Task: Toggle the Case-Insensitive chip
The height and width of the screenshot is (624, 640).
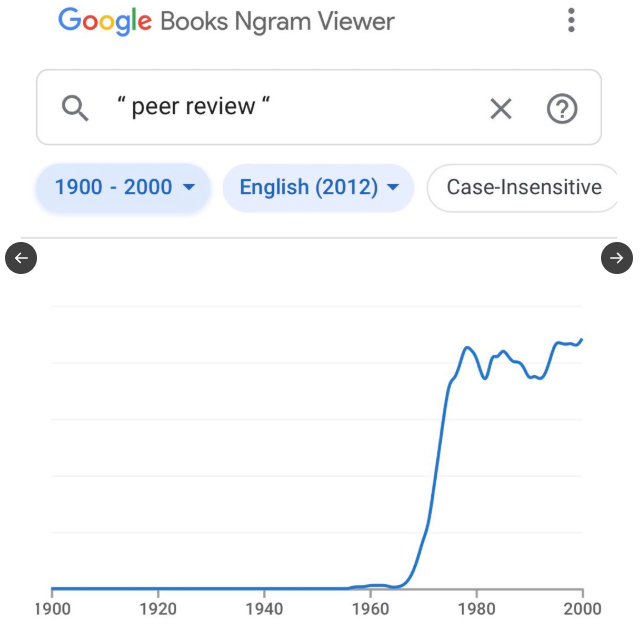Action: (x=523, y=187)
